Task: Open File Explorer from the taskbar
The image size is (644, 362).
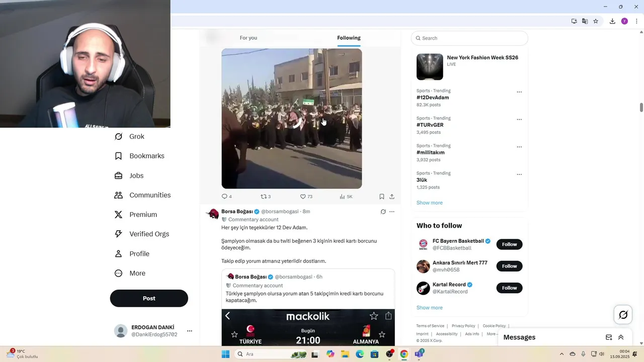Action: (x=345, y=354)
